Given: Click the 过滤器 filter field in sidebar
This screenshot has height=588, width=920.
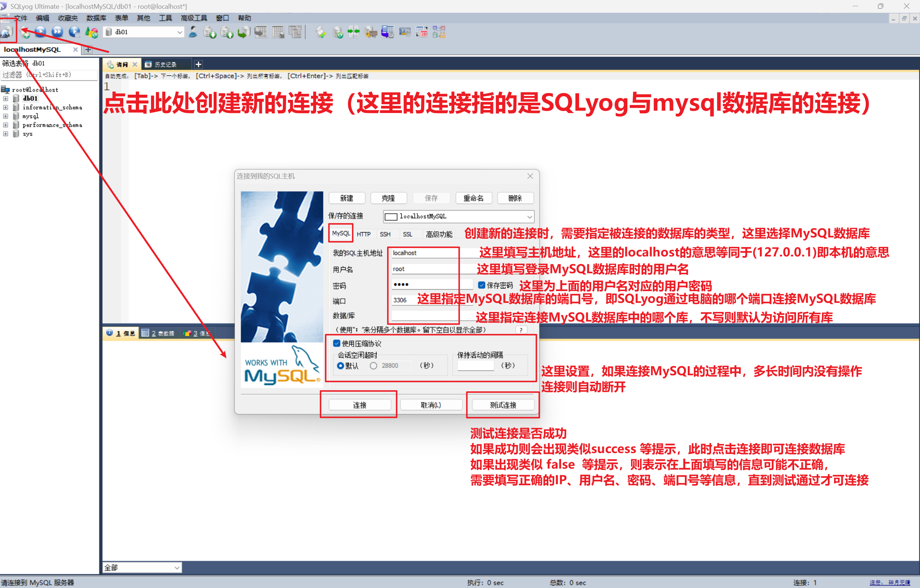Looking at the screenshot, I should click(49, 75).
